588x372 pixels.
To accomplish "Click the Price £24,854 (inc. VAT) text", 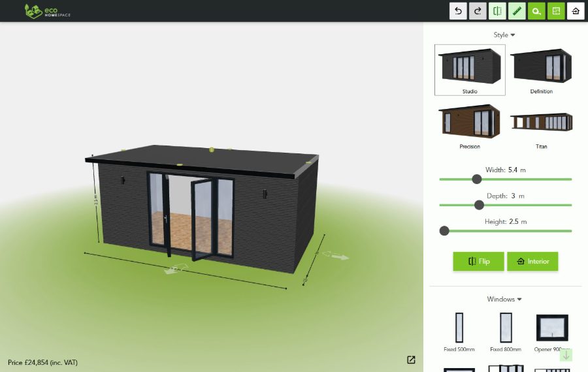I will tap(42, 362).
